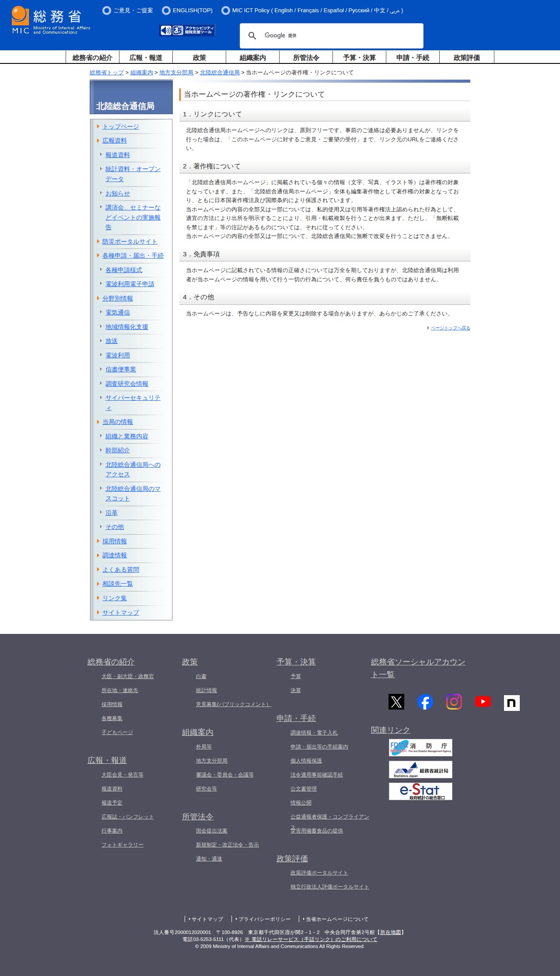Open the Instagram social account
The image size is (560, 976).
tap(454, 702)
